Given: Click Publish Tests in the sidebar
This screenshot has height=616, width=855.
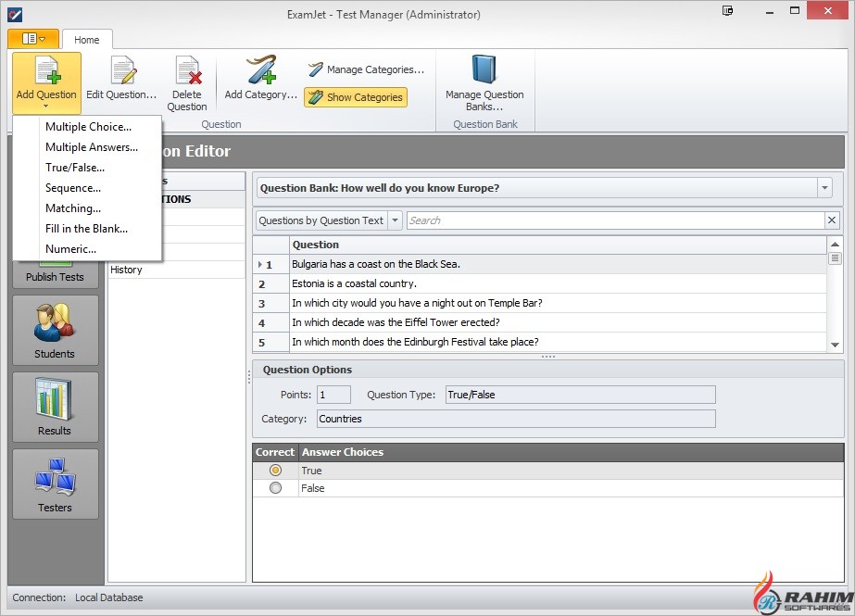Looking at the screenshot, I should [x=55, y=276].
